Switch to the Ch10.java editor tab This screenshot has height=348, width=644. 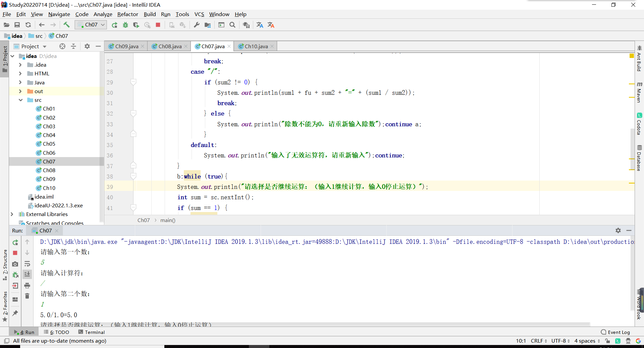(x=256, y=46)
